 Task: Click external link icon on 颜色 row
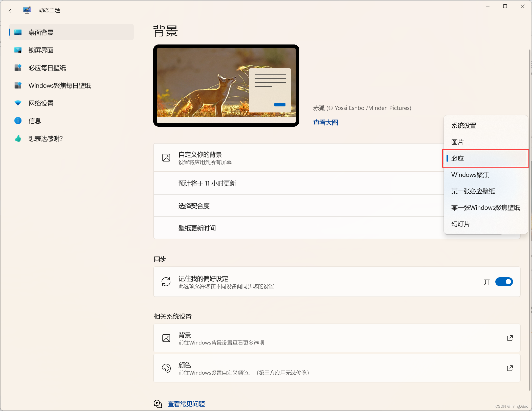click(x=510, y=368)
